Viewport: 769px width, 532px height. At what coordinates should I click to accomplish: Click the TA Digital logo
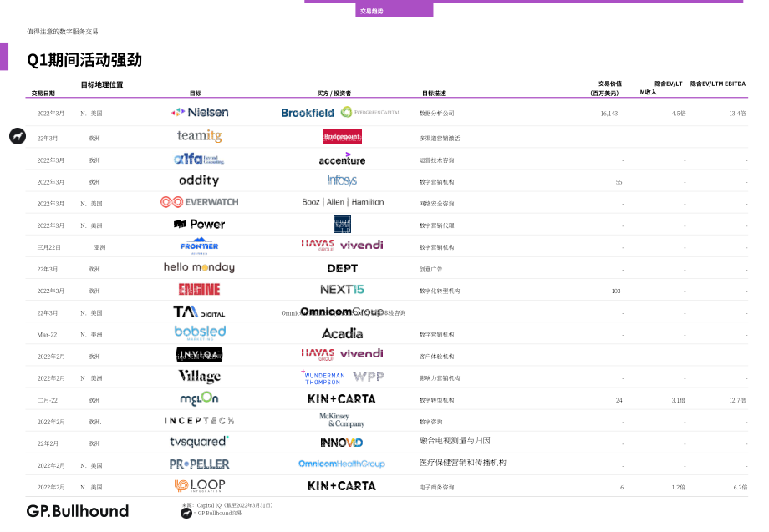click(199, 312)
